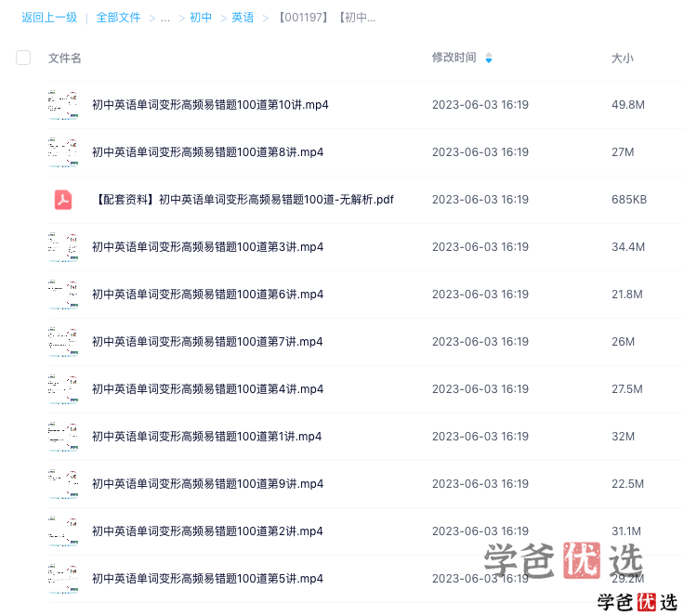The height and width of the screenshot is (616, 684).
Task: Open file 初中英语单词变形高频易错题100道第6讲.mp4
Action: [207, 295]
